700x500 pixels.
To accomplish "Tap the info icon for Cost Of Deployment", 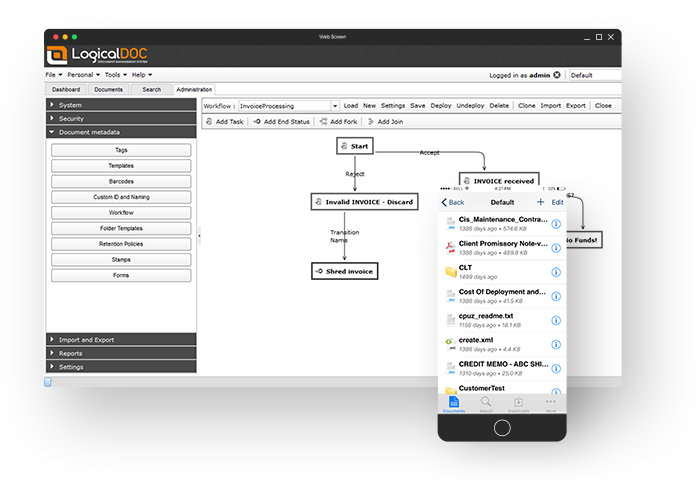I will pyautogui.click(x=556, y=296).
